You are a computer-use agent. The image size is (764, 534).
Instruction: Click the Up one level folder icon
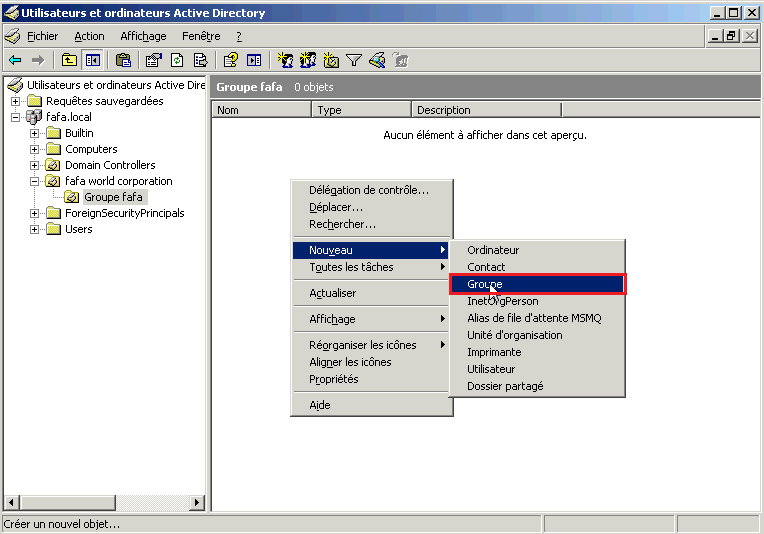pyautogui.click(x=69, y=60)
